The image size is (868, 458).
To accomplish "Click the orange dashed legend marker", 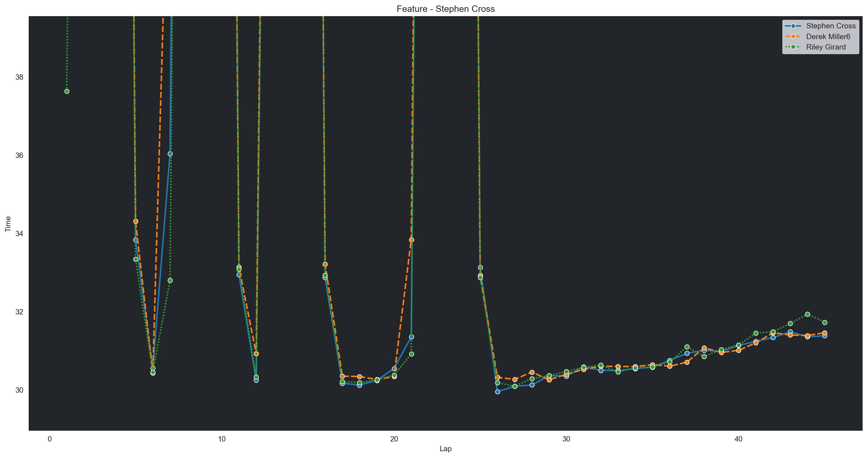I will [x=793, y=37].
